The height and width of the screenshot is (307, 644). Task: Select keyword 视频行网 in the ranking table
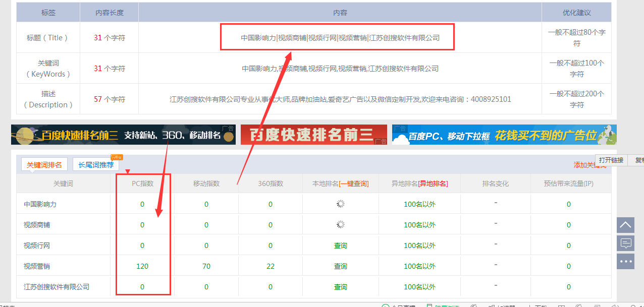coord(37,245)
